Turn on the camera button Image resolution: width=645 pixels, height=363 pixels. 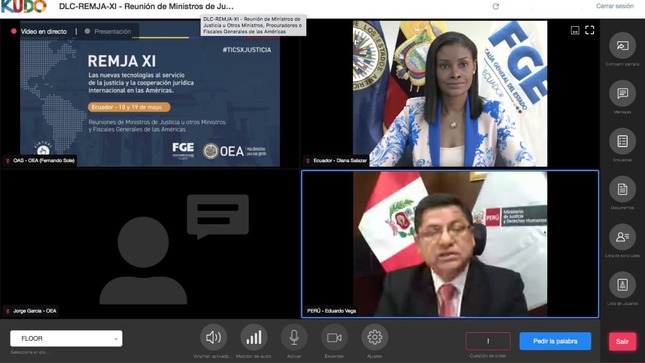click(334, 338)
